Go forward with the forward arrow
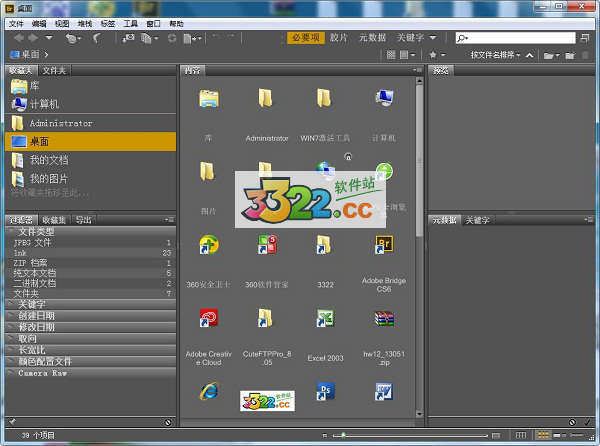Viewport: 600px width, 446px height. (33, 38)
